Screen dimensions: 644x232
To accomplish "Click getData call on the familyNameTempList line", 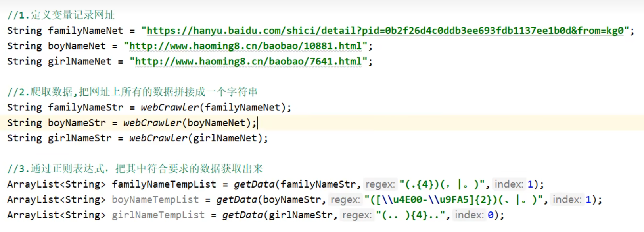I will pos(254,184).
